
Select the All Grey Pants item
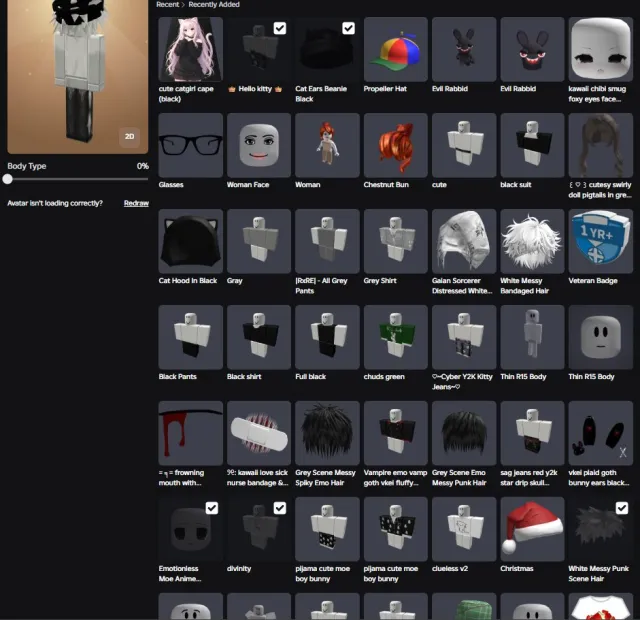point(327,241)
